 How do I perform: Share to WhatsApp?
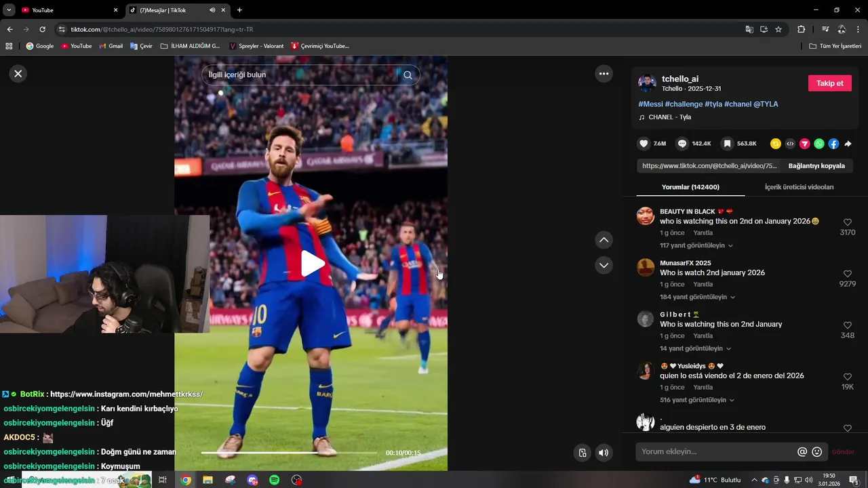click(x=819, y=144)
